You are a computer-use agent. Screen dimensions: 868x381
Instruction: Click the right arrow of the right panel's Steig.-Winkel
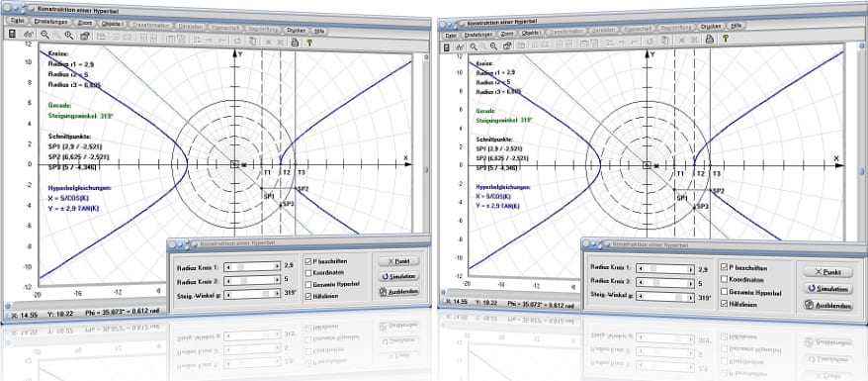pos(691,297)
